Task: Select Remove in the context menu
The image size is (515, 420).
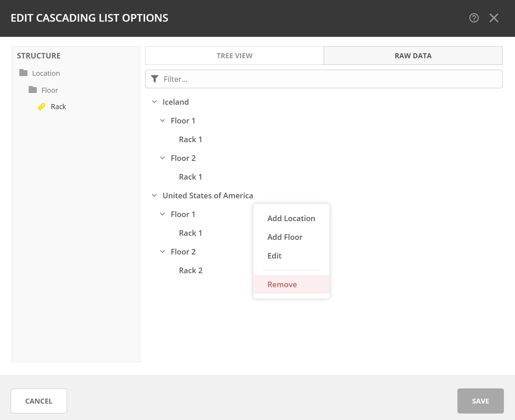Action: pos(282,285)
